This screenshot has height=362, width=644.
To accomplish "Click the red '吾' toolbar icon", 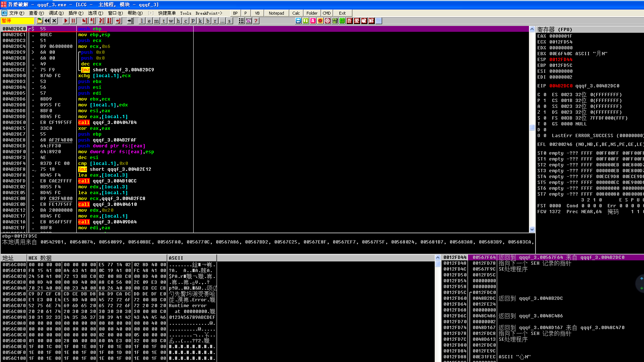I will (350, 21).
